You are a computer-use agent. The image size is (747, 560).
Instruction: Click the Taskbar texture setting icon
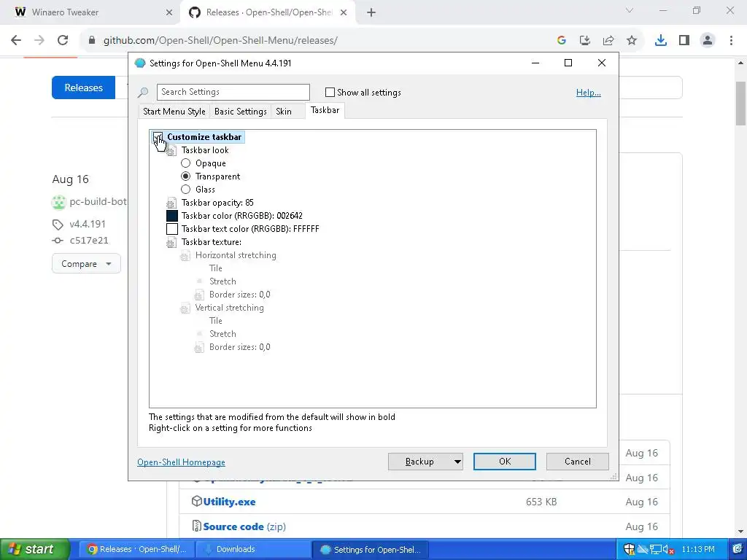point(171,242)
